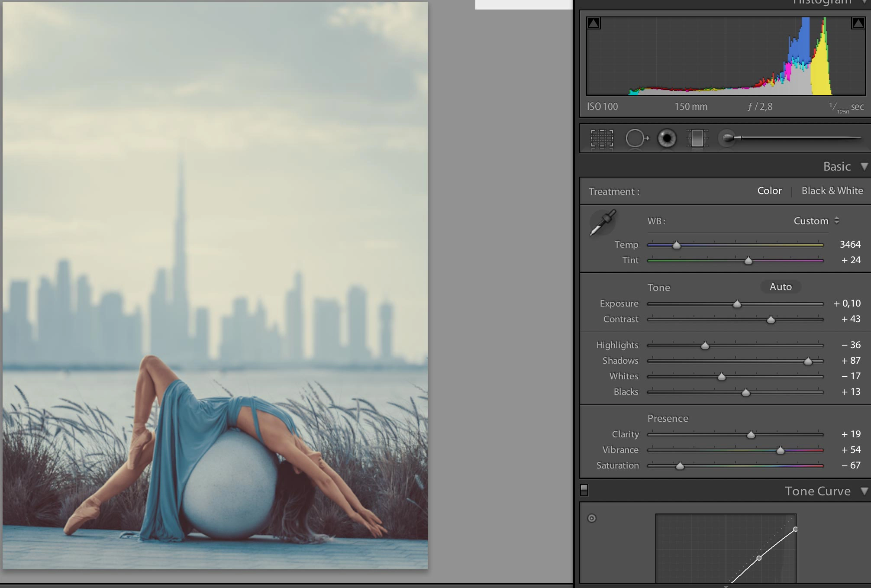Edit the Contrast value +43
Viewport: 871px width, 588px height.
click(x=851, y=319)
